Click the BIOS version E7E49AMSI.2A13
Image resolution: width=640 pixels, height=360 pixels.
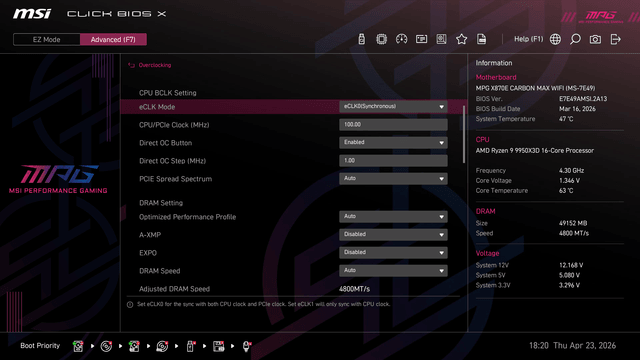pyautogui.click(x=583, y=99)
